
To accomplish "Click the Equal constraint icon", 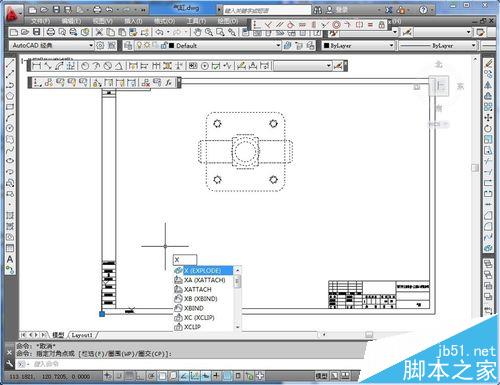I will (x=370, y=25).
